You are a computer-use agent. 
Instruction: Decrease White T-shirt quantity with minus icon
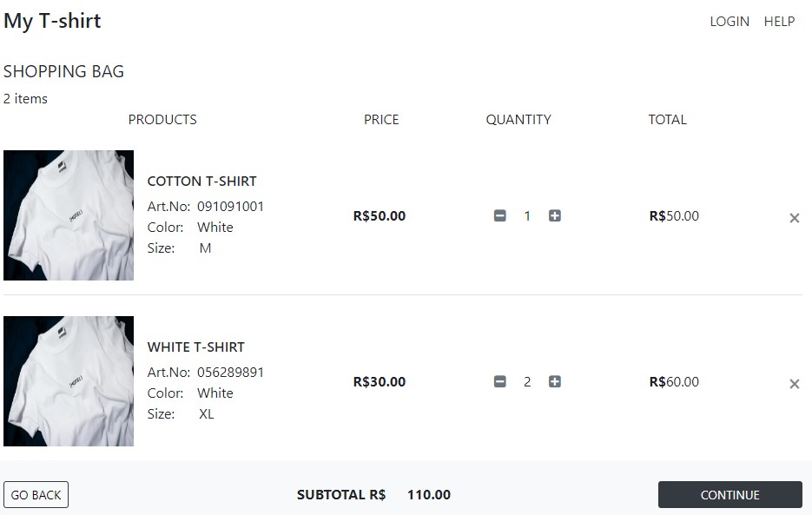coord(500,382)
